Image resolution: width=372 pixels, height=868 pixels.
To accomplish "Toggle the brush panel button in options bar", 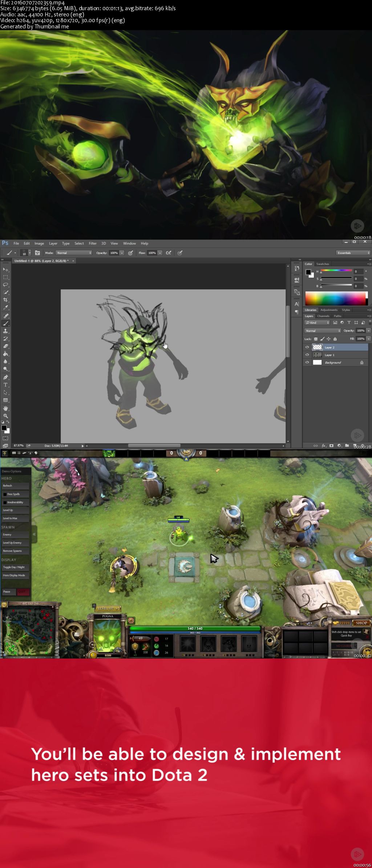I will tap(37, 253).
